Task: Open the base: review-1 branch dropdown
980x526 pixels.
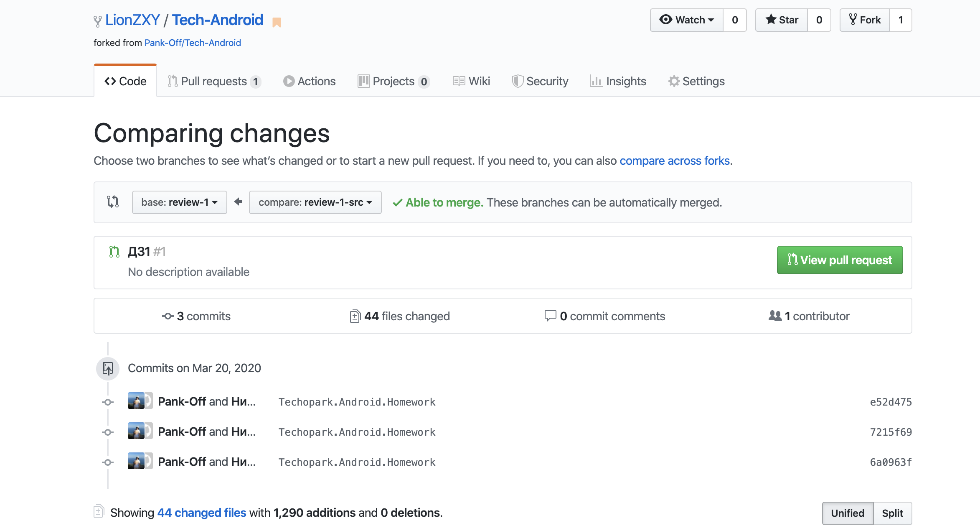Action: pos(180,202)
